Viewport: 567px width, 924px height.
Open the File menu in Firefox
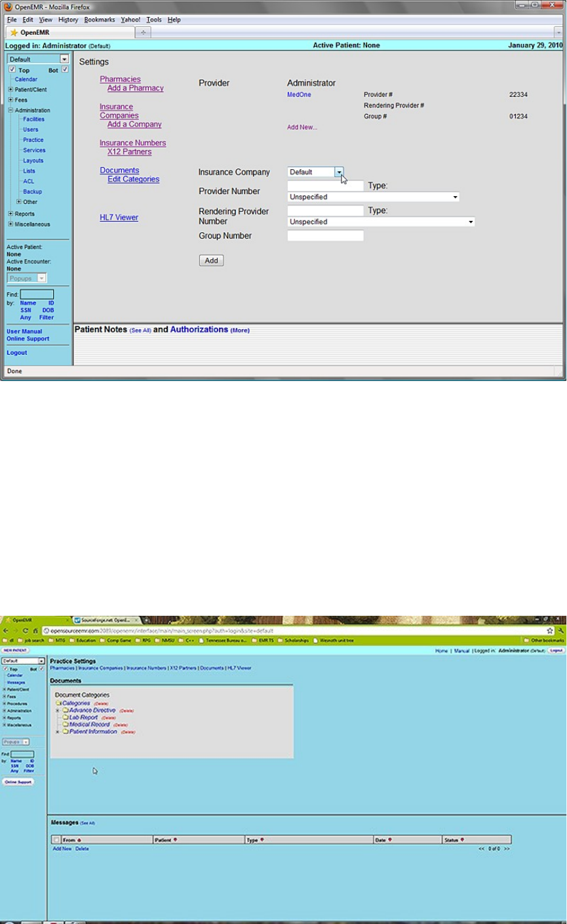12,20
